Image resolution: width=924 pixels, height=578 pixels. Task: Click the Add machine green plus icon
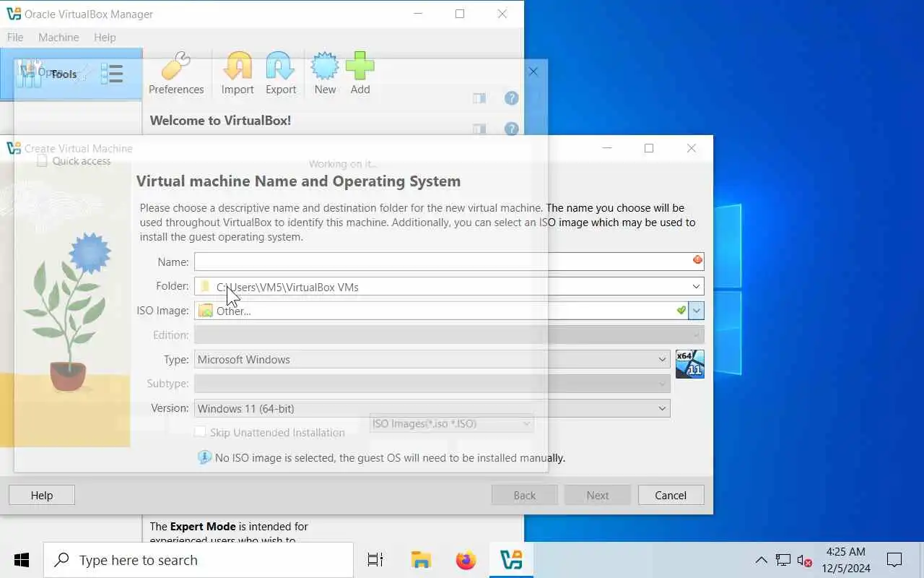360,74
